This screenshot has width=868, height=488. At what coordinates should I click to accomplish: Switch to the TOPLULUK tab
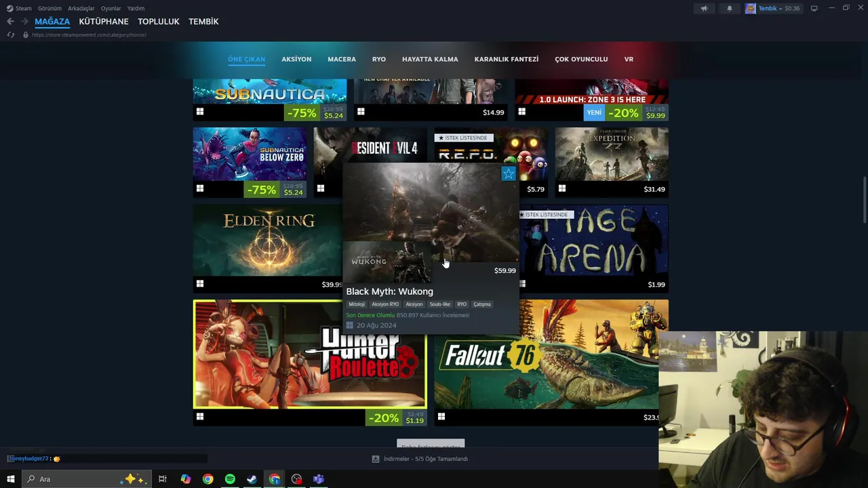[x=159, y=22]
